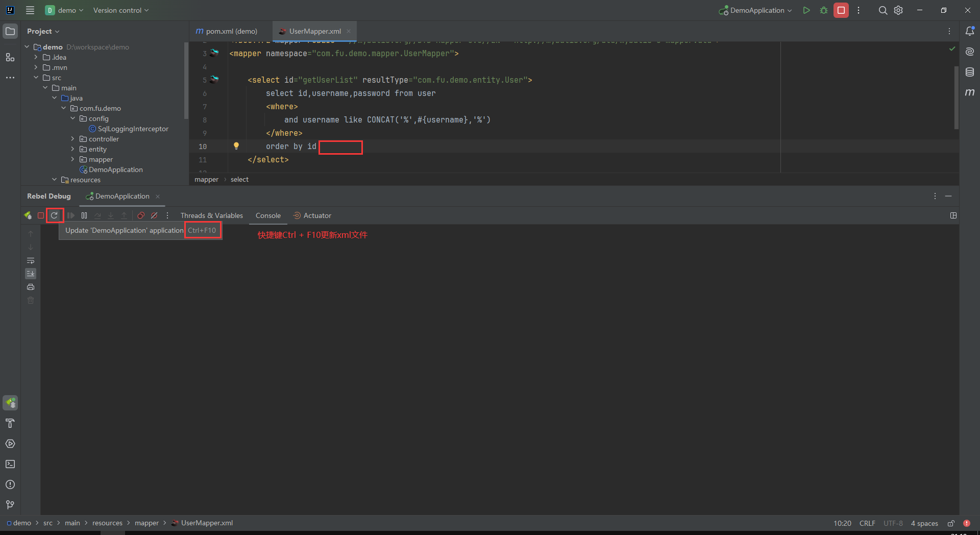Screen dimensions: 980x535
Task: Open the Database tool window
Action: [x=970, y=71]
